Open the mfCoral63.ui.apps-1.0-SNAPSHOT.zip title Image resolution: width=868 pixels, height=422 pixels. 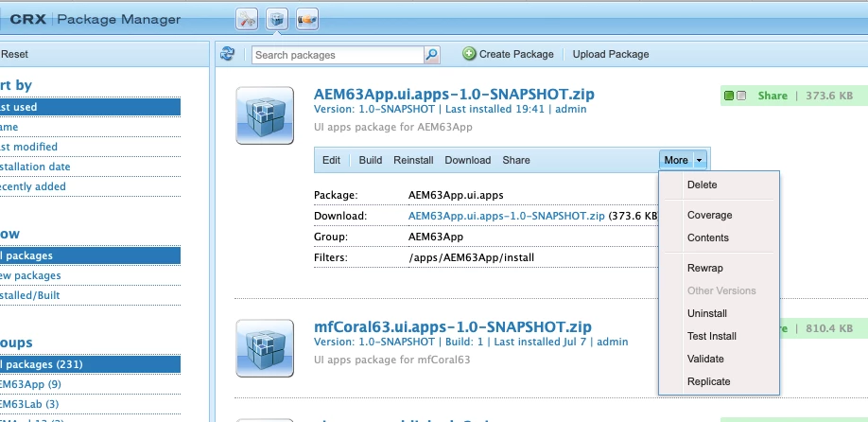tap(453, 326)
